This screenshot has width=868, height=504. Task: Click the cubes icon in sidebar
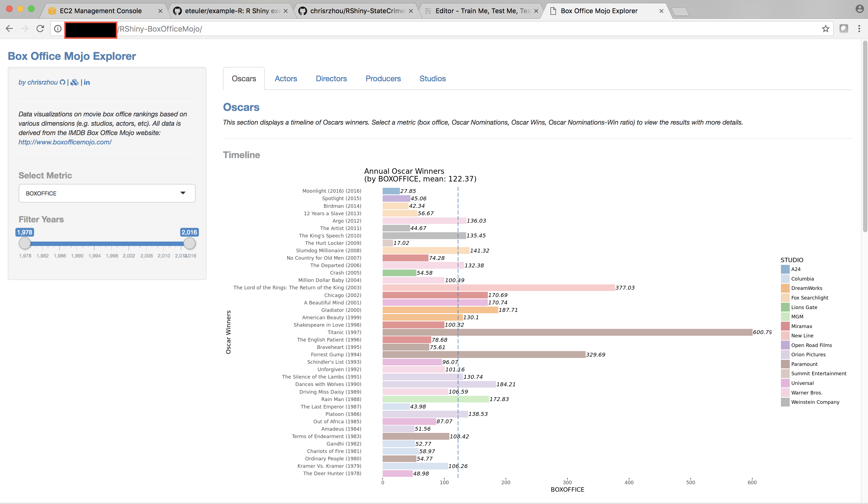pos(74,82)
